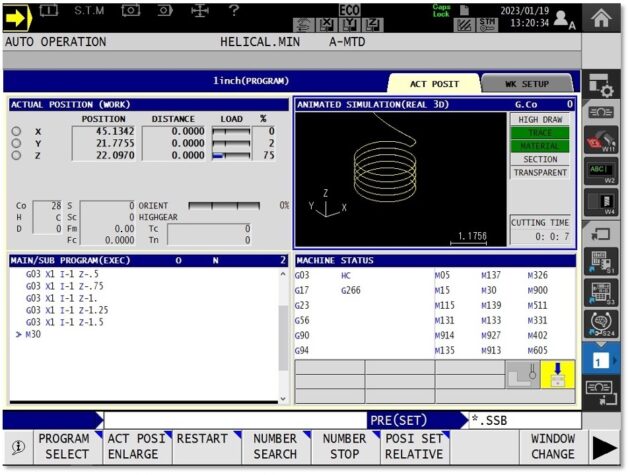Switch to the WK SETUP tab

[527, 84]
